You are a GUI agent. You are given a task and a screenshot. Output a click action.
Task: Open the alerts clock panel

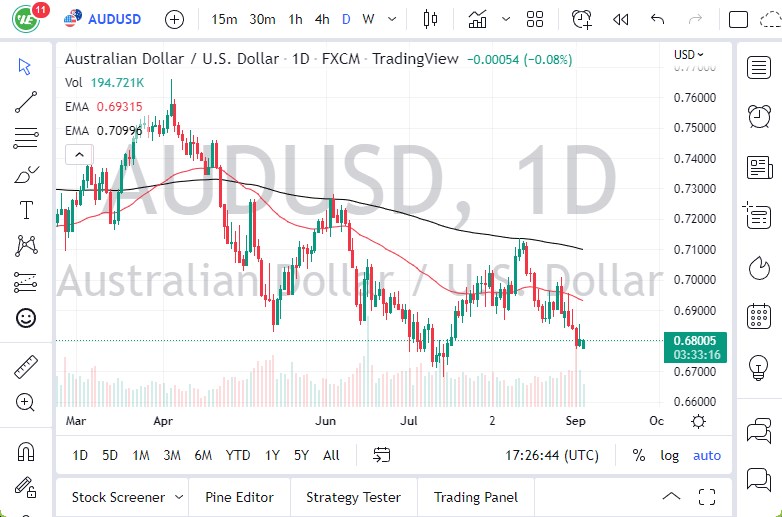[x=759, y=116]
